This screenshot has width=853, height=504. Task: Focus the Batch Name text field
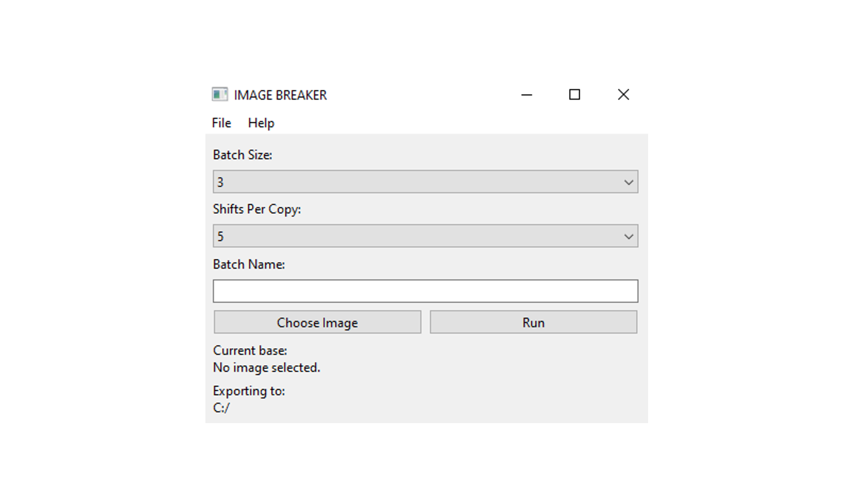(x=425, y=291)
